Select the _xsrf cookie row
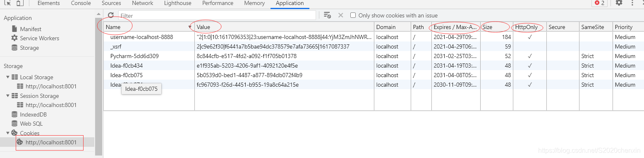The height and width of the screenshot is (158, 644). [373, 46]
